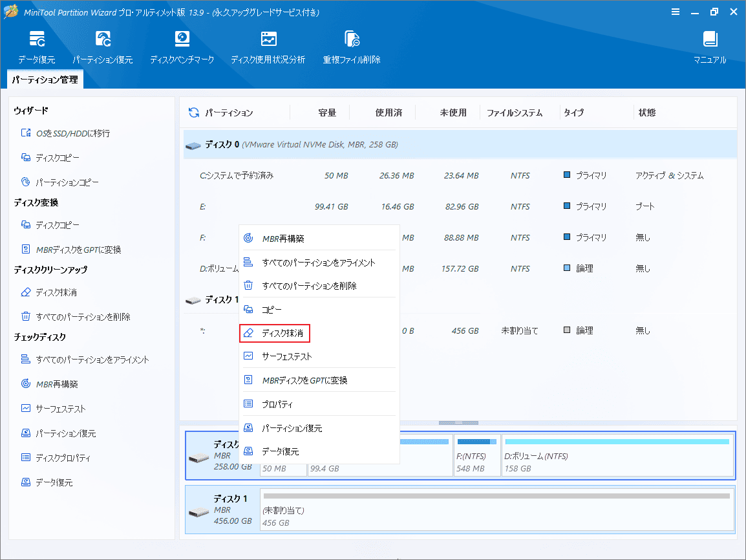The width and height of the screenshot is (746, 560).
Task: Choose MBRディスクをGPTに変換 in sidebar
Action: 71,250
